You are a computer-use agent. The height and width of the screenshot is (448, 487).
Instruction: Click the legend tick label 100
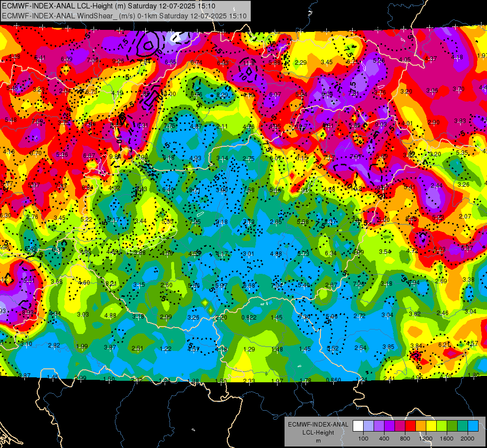pos(363,439)
